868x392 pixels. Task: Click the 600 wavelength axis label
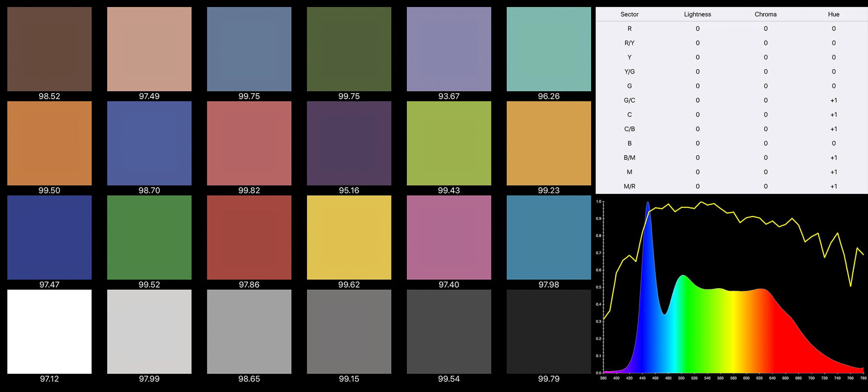pos(746,378)
